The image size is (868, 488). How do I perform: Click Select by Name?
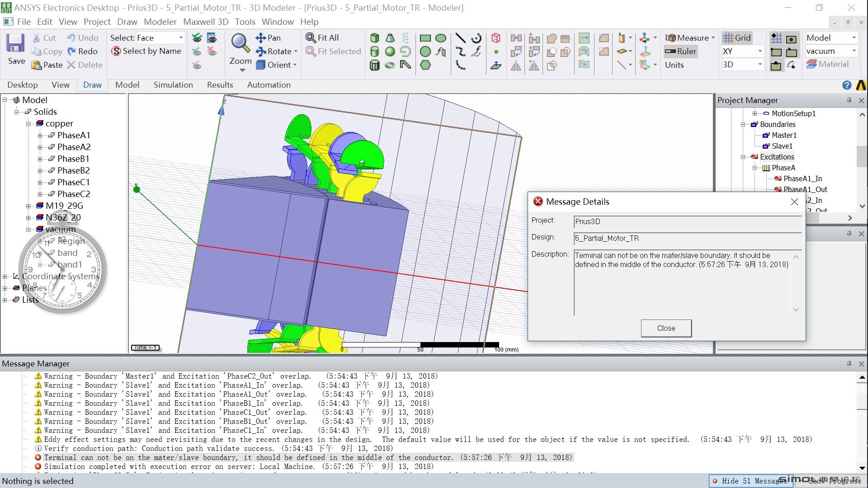click(x=146, y=51)
